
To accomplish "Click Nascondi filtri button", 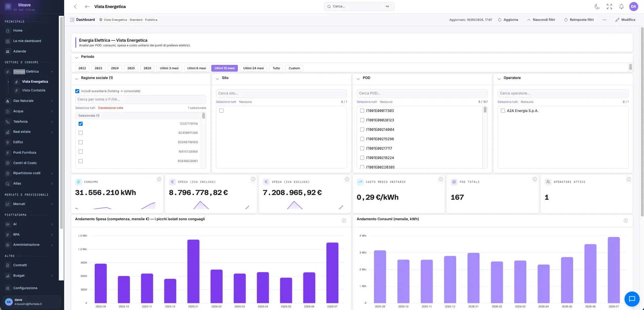I will [541, 20].
